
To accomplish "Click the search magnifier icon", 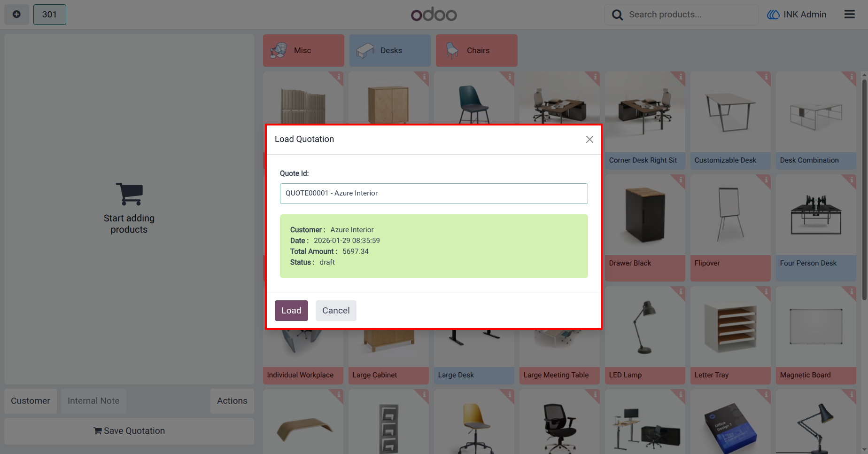I will coord(617,15).
